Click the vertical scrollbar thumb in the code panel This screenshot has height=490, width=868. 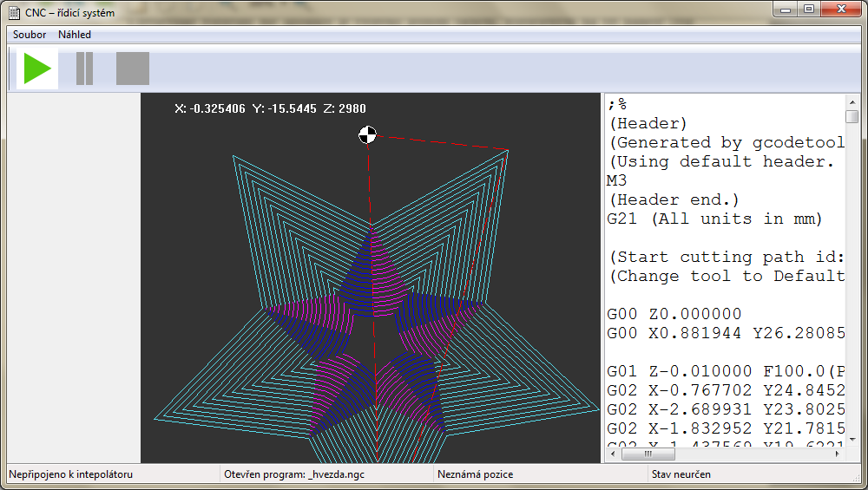pyautogui.click(x=852, y=118)
